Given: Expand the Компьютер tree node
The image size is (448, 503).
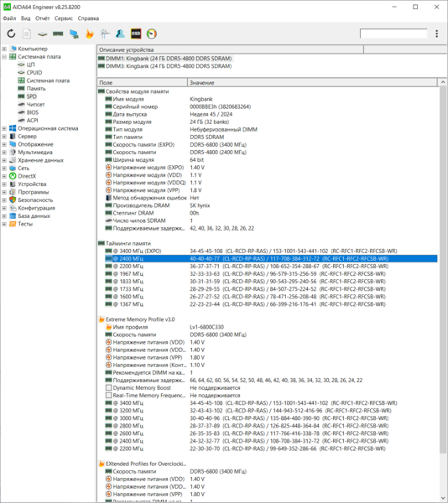Looking at the screenshot, I should pyautogui.click(x=4, y=49).
